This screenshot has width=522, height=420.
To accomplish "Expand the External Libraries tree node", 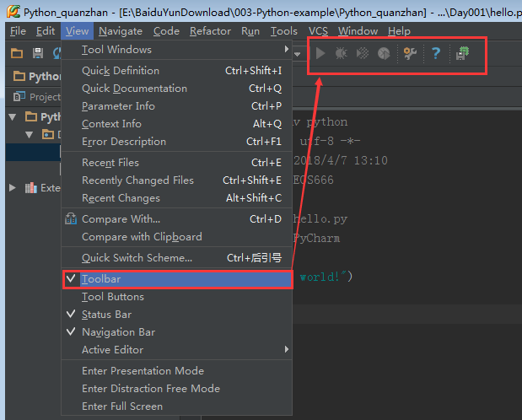I will point(13,187).
